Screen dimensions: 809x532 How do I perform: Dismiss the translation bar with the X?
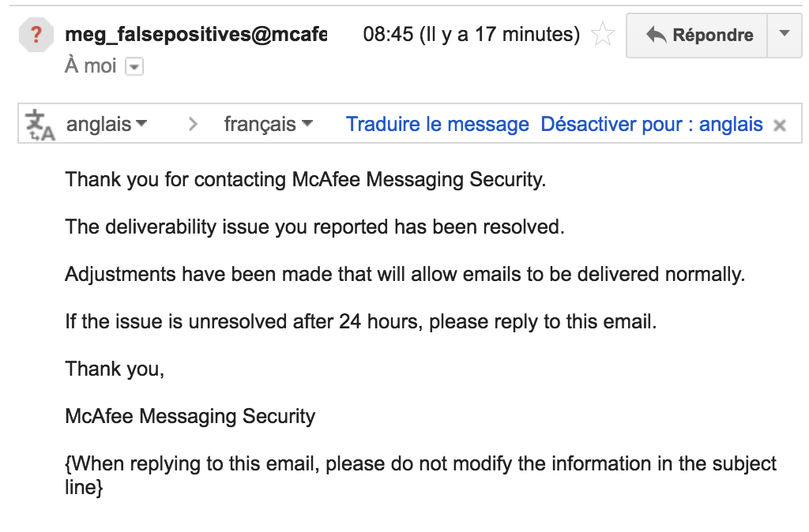tap(780, 126)
